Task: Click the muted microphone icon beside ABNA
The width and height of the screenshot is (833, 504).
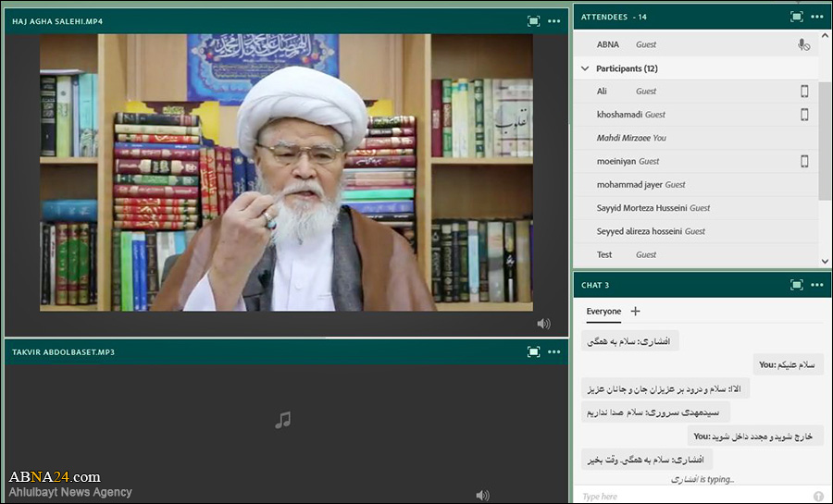Action: pyautogui.click(x=803, y=44)
